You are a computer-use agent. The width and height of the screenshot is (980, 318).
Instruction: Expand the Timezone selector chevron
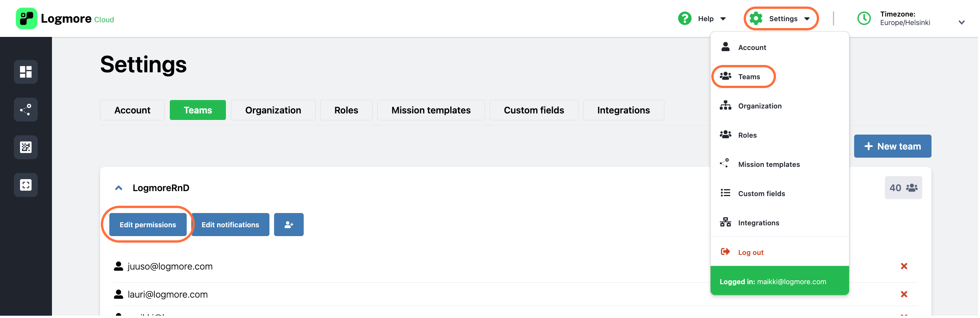click(x=962, y=22)
